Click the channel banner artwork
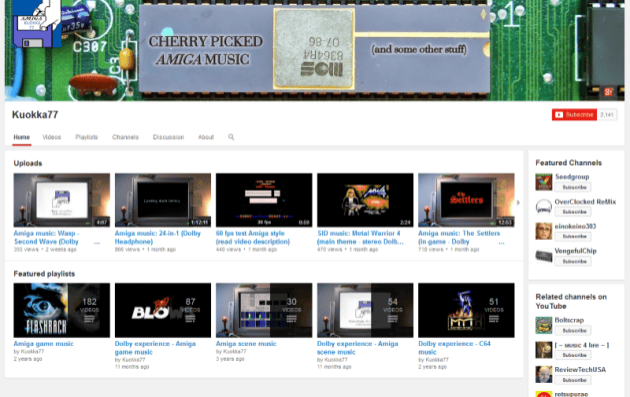The image size is (630, 397). tap(315, 50)
